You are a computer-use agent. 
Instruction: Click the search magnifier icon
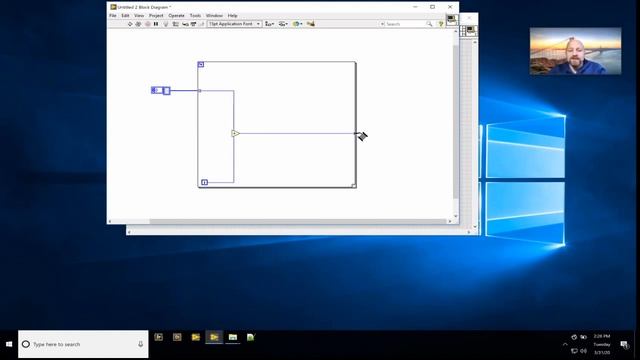pos(429,24)
